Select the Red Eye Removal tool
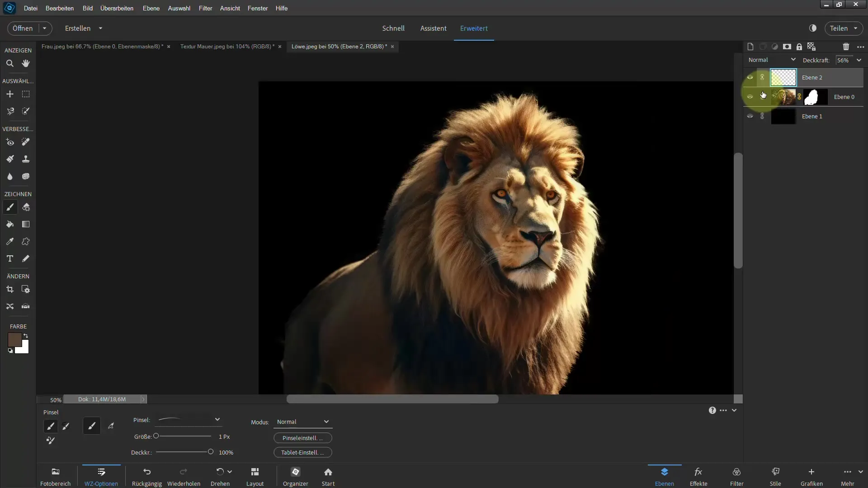This screenshot has height=488, width=868. click(x=9, y=142)
